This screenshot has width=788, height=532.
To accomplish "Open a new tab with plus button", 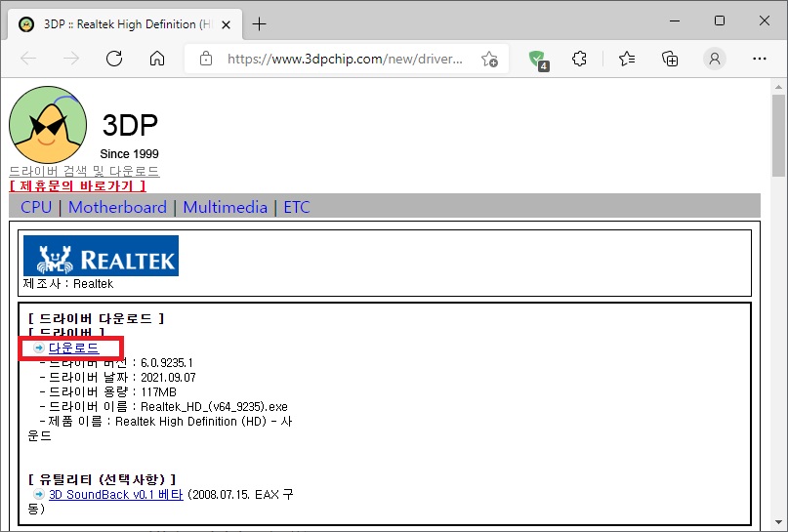I will tap(260, 23).
